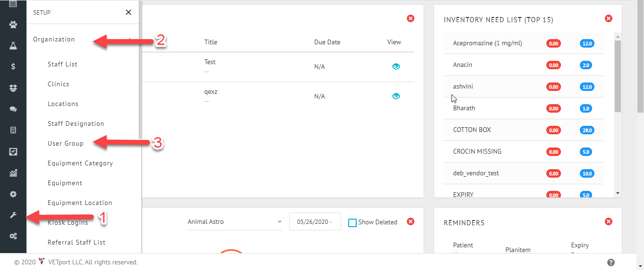Click the red 0.00 badge for Anacin
This screenshot has height=270, width=644.
(553, 65)
